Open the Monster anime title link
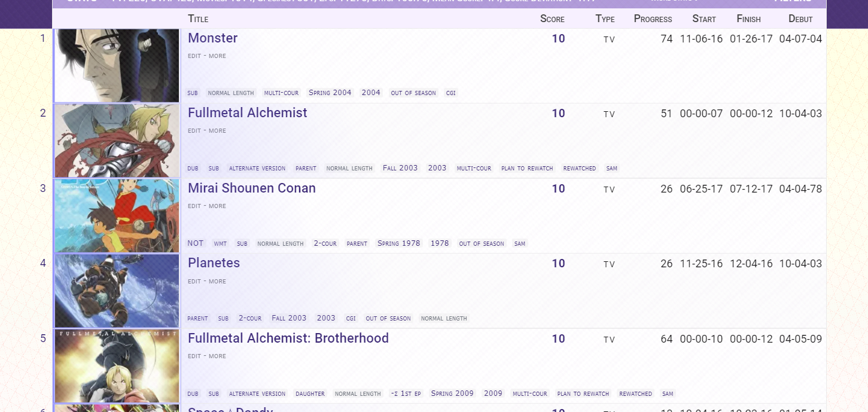This screenshot has width=868, height=412. 212,38
